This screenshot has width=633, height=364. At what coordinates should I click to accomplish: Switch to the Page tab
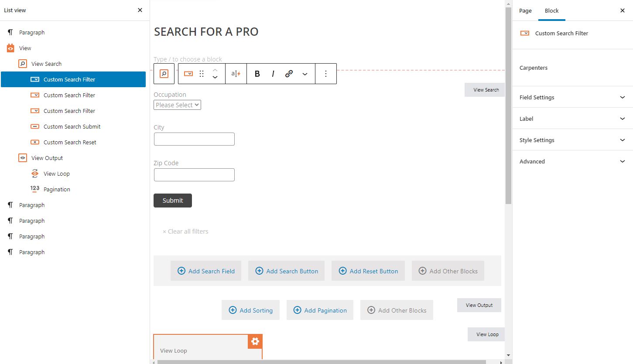click(525, 10)
